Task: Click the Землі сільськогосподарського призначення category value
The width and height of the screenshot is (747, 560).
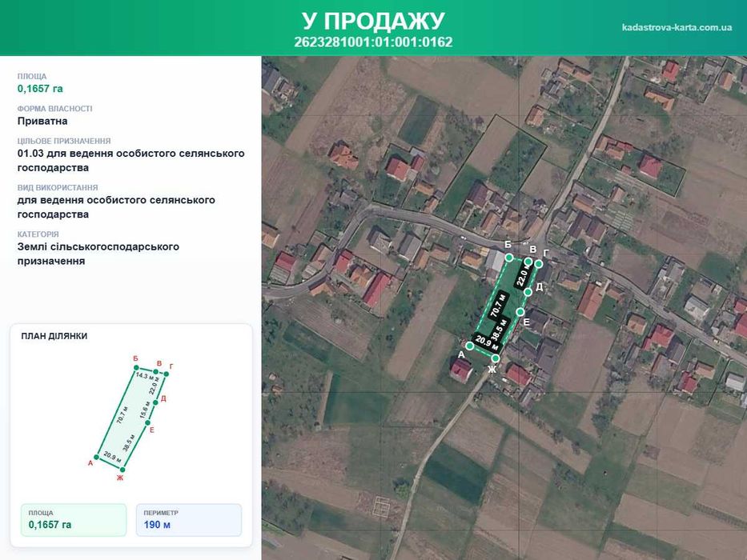Action: 98,254
